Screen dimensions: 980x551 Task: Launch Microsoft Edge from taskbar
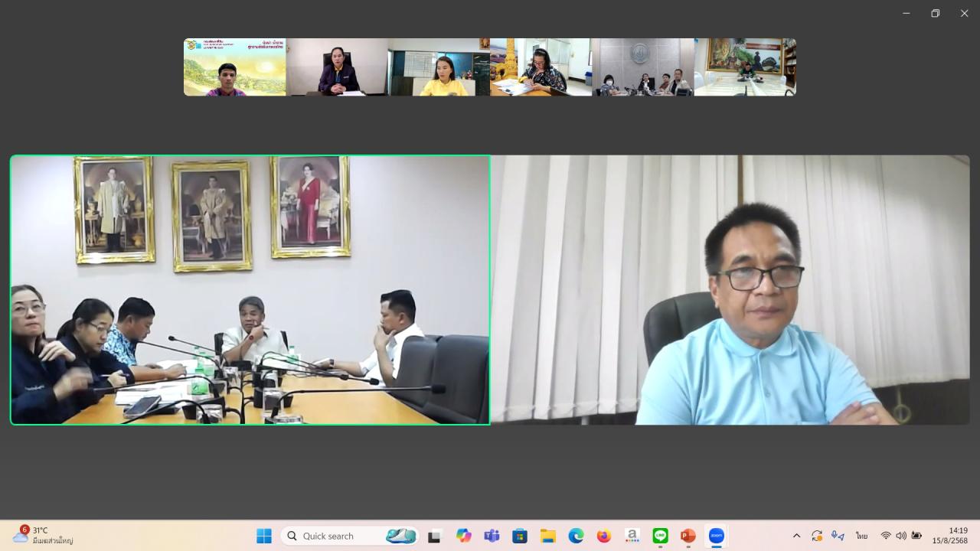pyautogui.click(x=576, y=536)
